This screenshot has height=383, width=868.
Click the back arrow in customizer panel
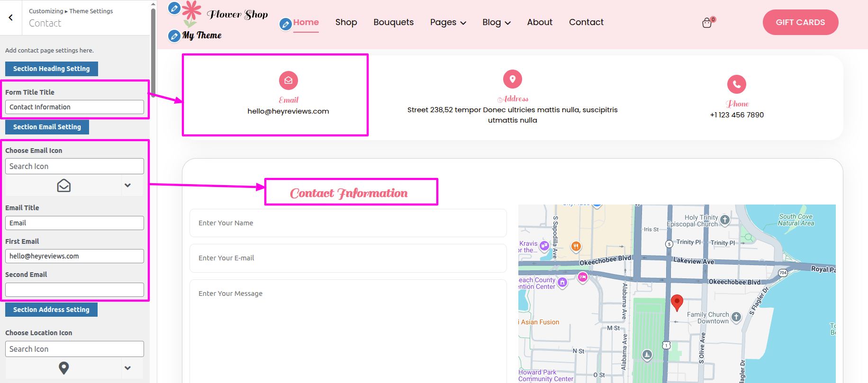tap(10, 18)
